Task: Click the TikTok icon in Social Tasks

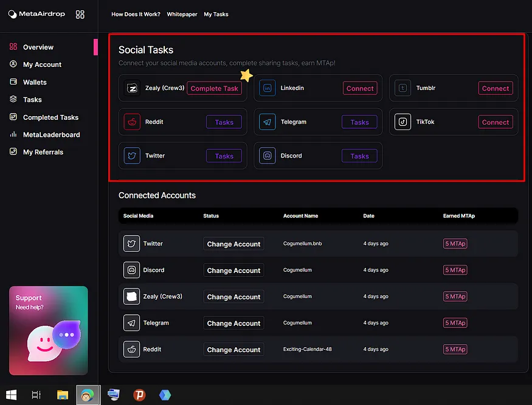Action: [x=402, y=122]
